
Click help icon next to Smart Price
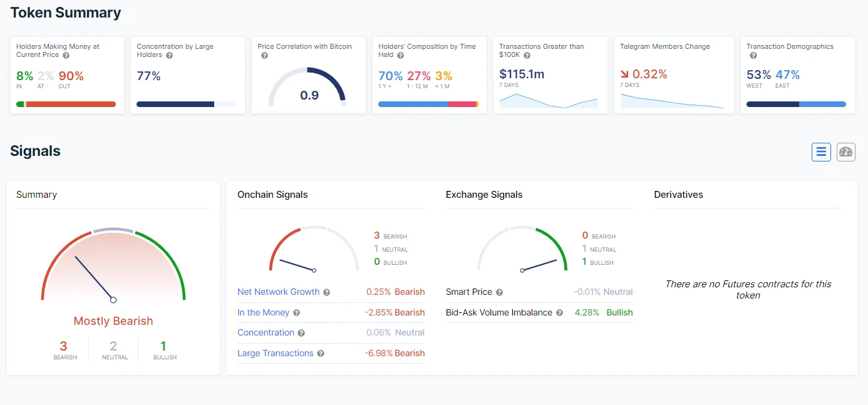499,292
